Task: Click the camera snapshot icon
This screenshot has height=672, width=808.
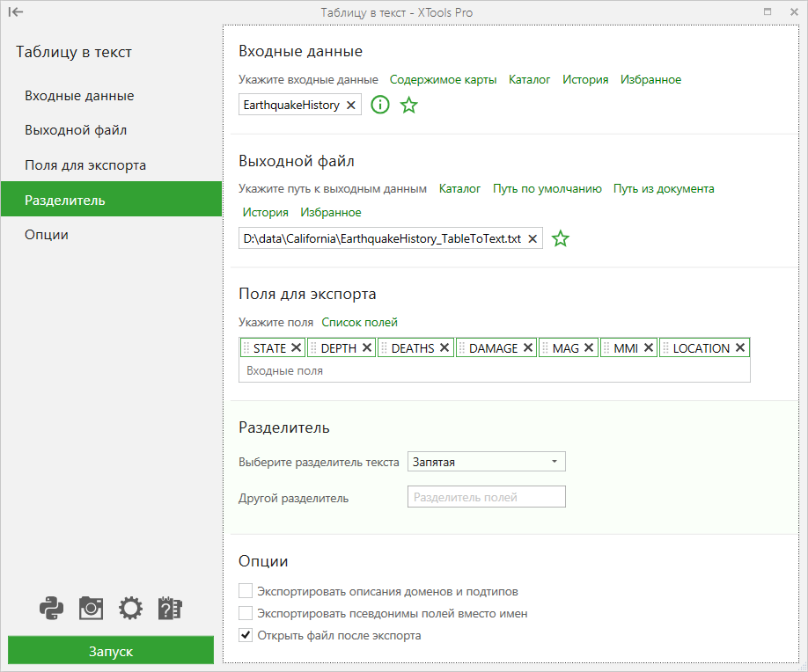Action: point(92,608)
